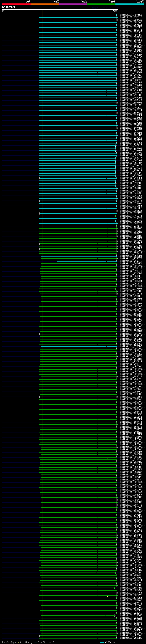Select hit label UniRef100_Q9SQJ4
Screen dimensions: 146x644
(x=131, y=88)
